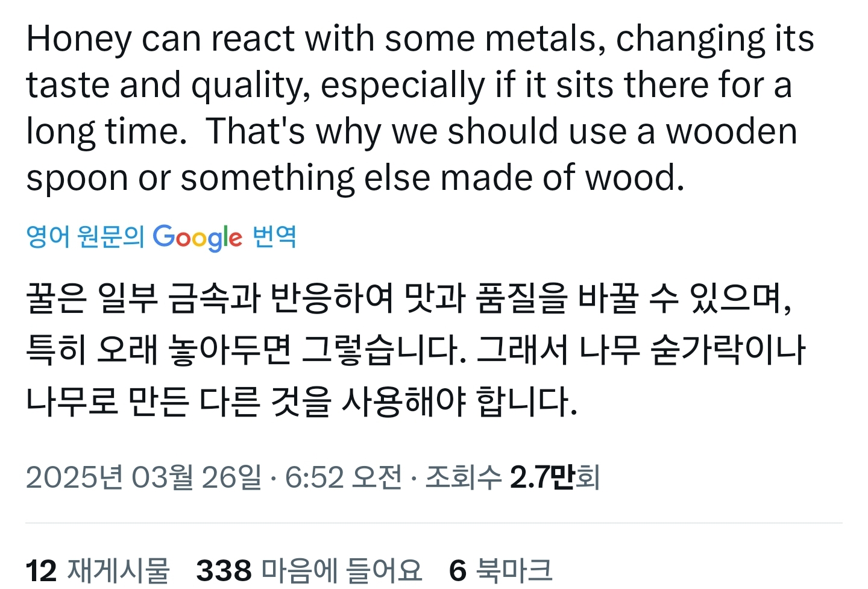Click the post date 2025년 03월 26일

(x=143, y=477)
